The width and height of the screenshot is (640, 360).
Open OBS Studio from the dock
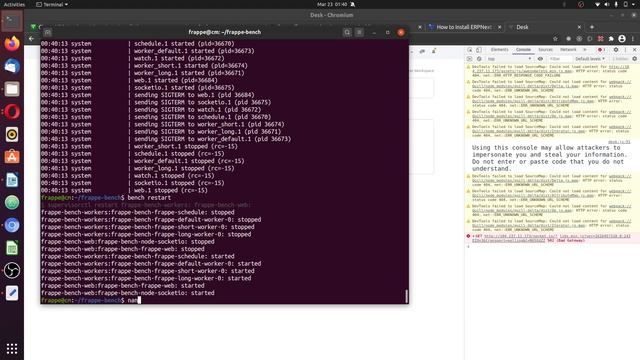pyautogui.click(x=12, y=270)
